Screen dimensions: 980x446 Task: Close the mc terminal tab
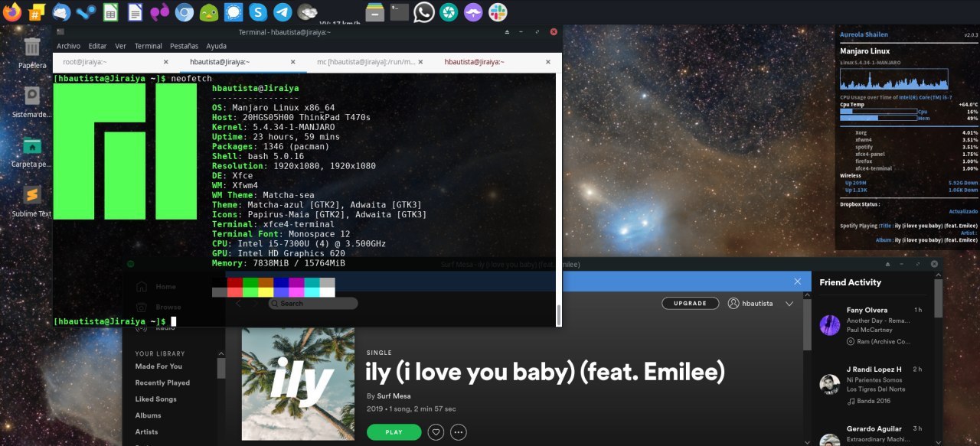[420, 62]
